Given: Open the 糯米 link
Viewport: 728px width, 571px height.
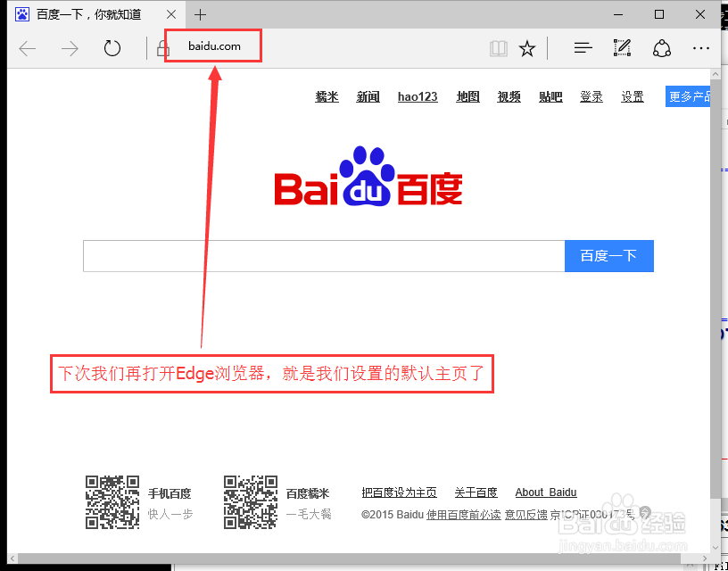Looking at the screenshot, I should tap(327, 96).
